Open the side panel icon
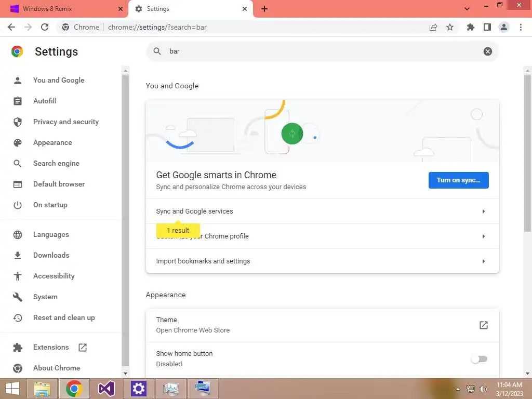 pyautogui.click(x=487, y=27)
